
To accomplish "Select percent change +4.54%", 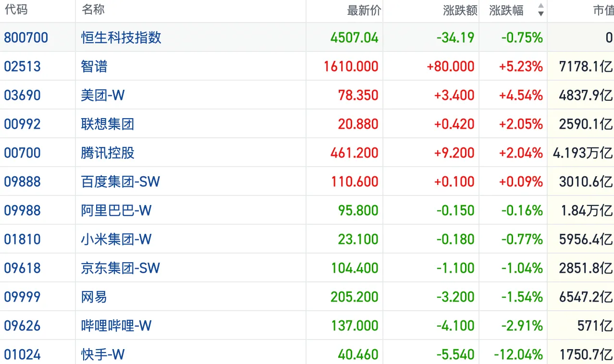I will click(x=521, y=95).
